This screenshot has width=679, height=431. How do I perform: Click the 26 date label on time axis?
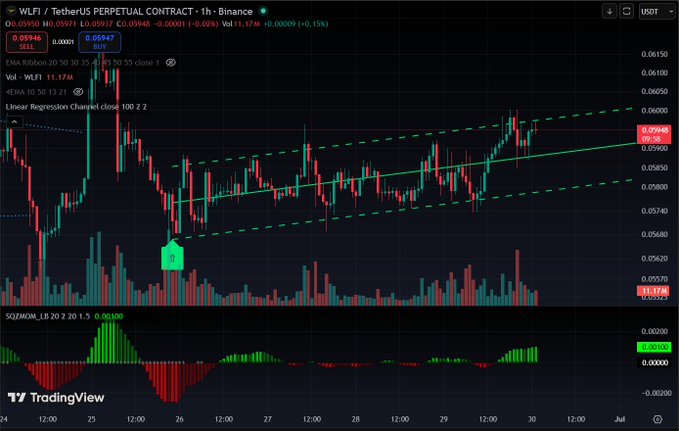[x=179, y=419]
